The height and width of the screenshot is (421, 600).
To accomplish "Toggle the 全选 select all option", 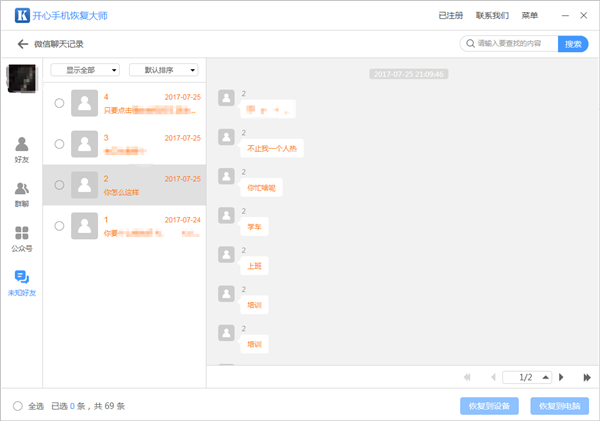I will click(x=18, y=406).
